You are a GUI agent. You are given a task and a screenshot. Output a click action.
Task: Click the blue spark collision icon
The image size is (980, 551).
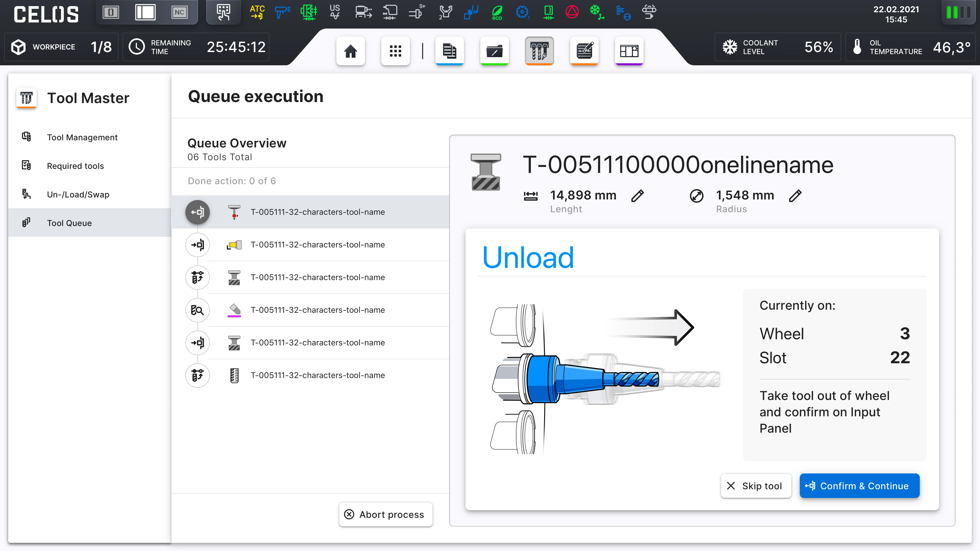pos(471,12)
